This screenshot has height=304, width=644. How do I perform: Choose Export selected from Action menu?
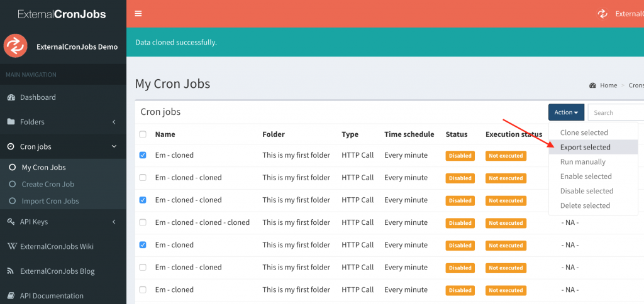(593, 147)
